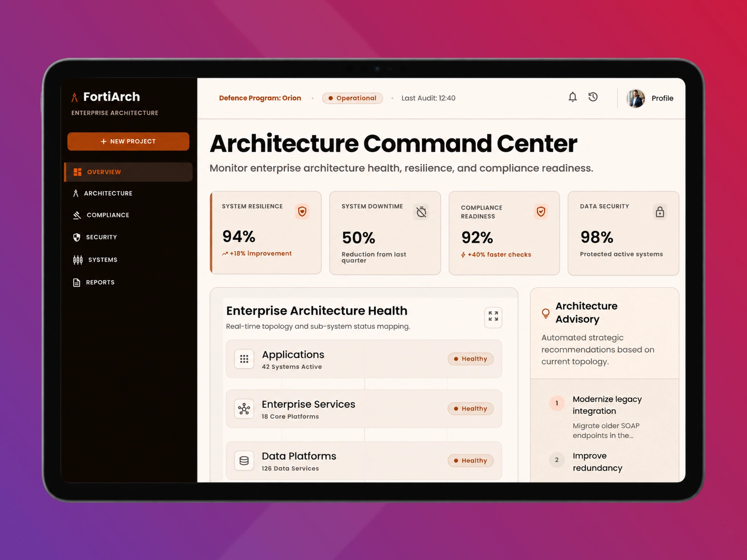This screenshot has height=560, width=747.
Task: Click the Defence Program: Orion label
Action: coord(260,98)
